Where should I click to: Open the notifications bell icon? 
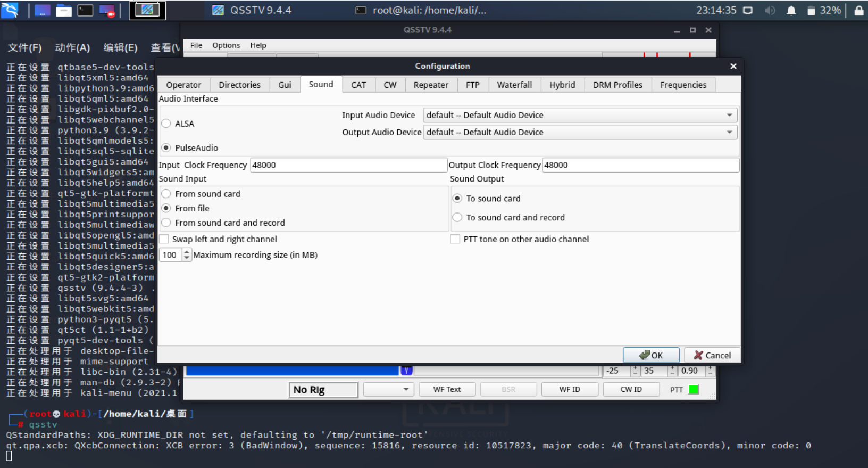791,11
